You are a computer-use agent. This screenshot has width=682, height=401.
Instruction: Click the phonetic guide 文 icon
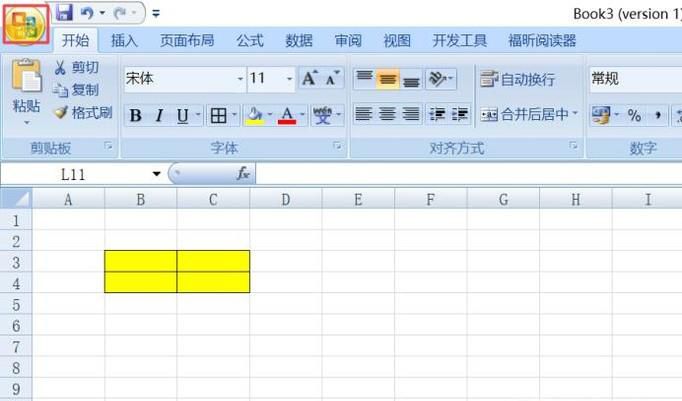(x=322, y=115)
